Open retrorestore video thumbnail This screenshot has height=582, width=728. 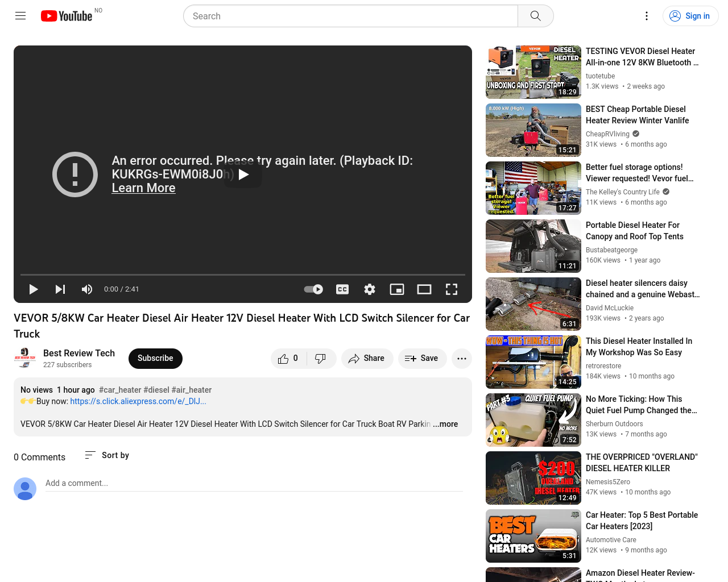point(533,362)
